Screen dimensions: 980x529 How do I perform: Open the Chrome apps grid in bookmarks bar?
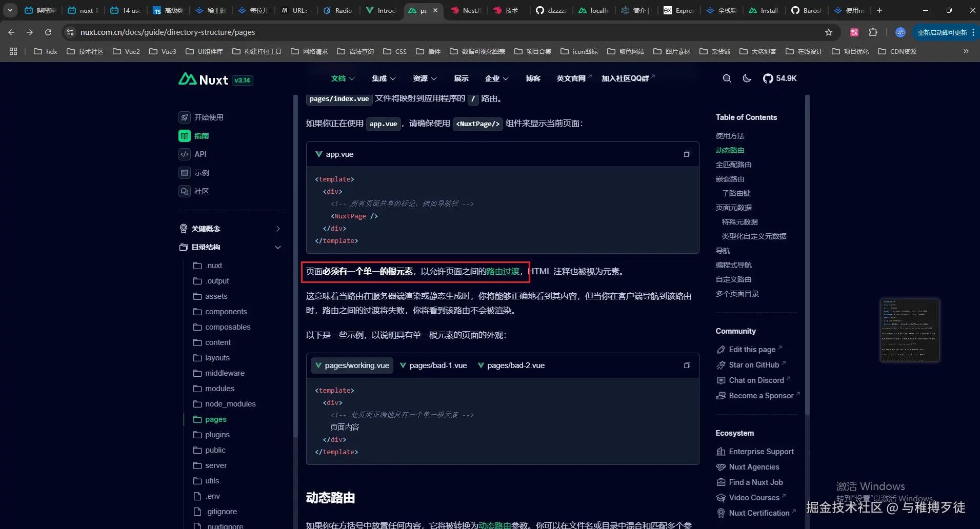click(13, 51)
